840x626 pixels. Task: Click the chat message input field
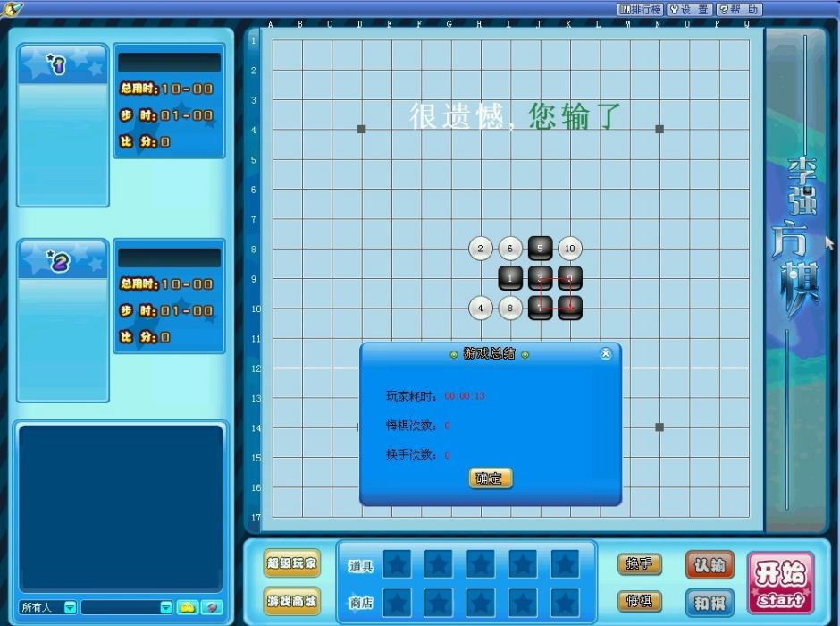pos(121,607)
